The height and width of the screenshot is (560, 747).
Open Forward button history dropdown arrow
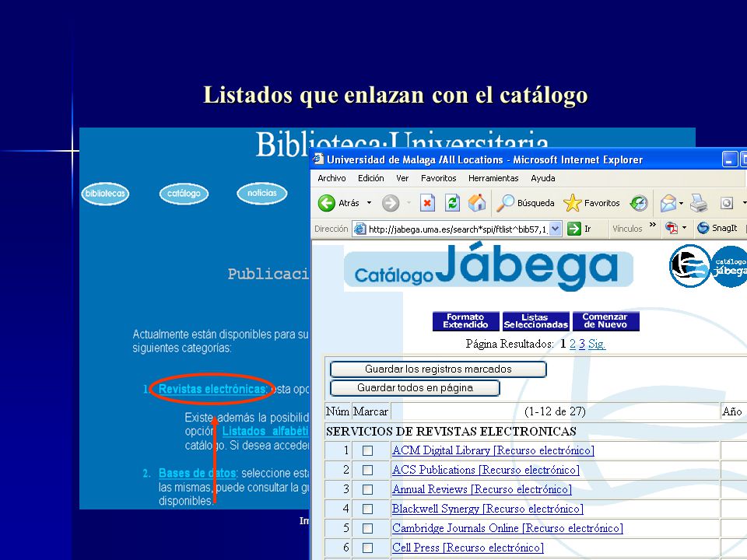click(x=409, y=203)
